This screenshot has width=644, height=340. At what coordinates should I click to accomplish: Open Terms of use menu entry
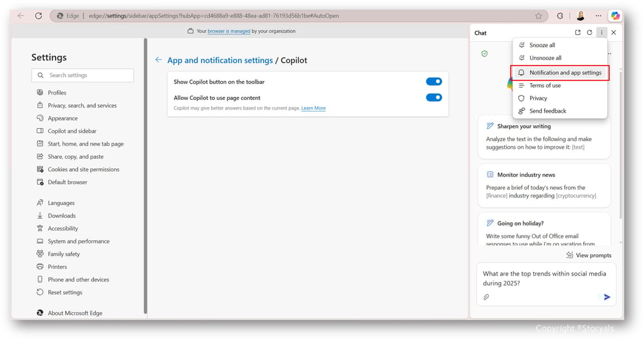(x=560, y=86)
